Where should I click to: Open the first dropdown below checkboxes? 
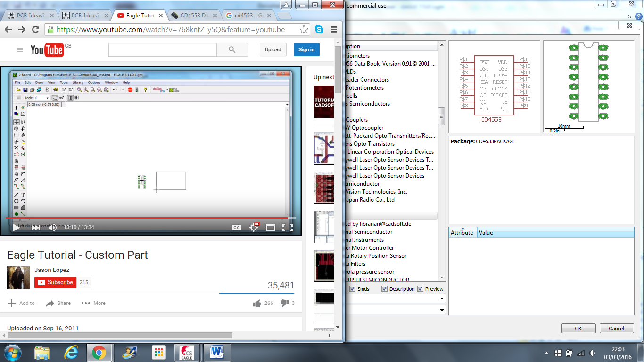[x=442, y=299]
